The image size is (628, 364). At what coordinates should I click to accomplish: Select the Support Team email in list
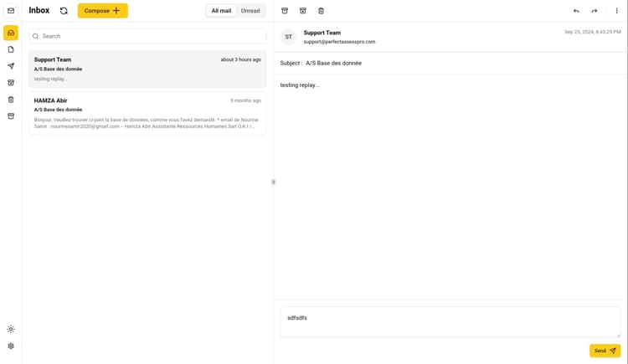pos(147,69)
